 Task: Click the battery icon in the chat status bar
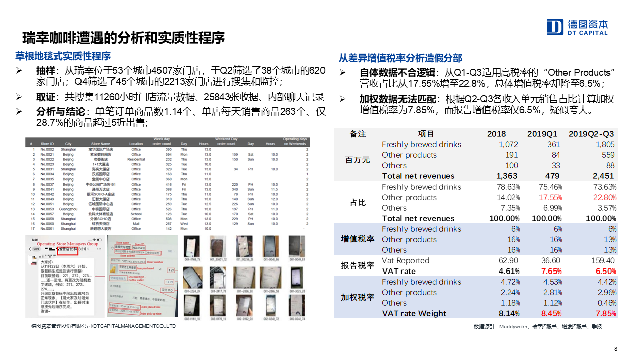pyautogui.click(x=99, y=239)
